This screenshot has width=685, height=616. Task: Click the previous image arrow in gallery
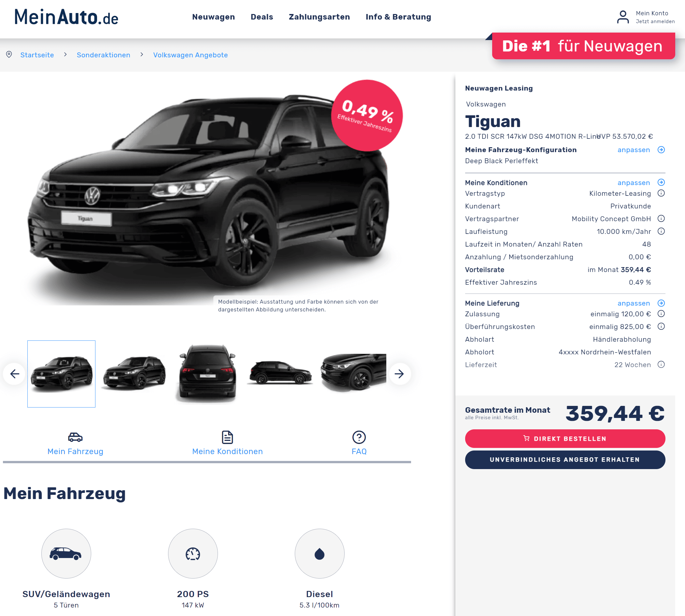(15, 374)
